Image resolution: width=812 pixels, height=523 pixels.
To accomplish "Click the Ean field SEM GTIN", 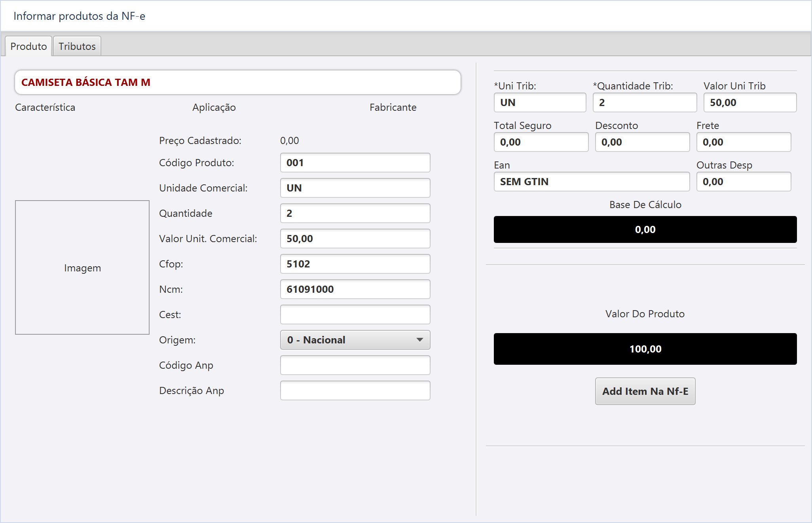I will point(592,182).
